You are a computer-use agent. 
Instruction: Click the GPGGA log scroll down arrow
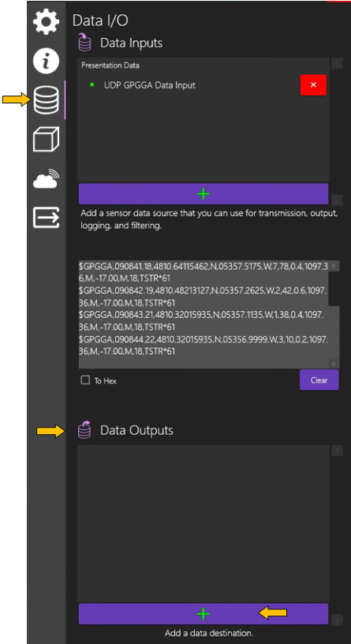(x=334, y=363)
